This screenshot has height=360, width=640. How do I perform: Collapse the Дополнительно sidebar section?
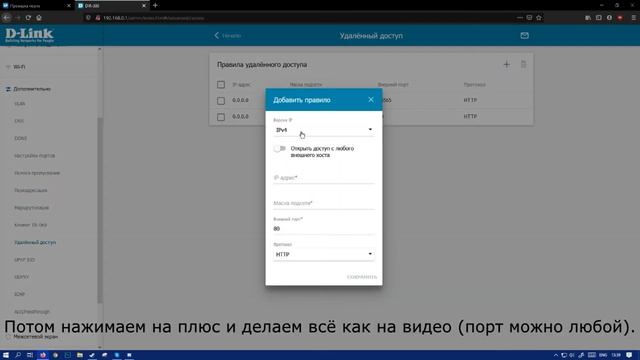pos(32,89)
